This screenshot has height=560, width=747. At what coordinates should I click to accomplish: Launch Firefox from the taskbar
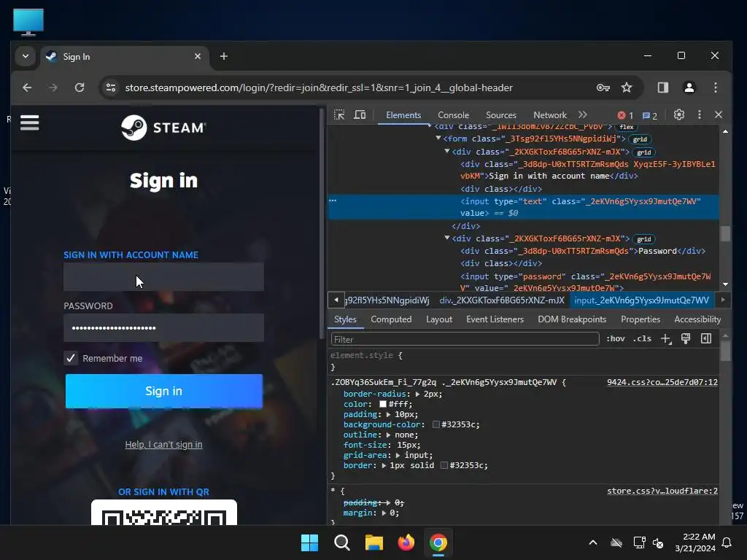click(x=406, y=542)
